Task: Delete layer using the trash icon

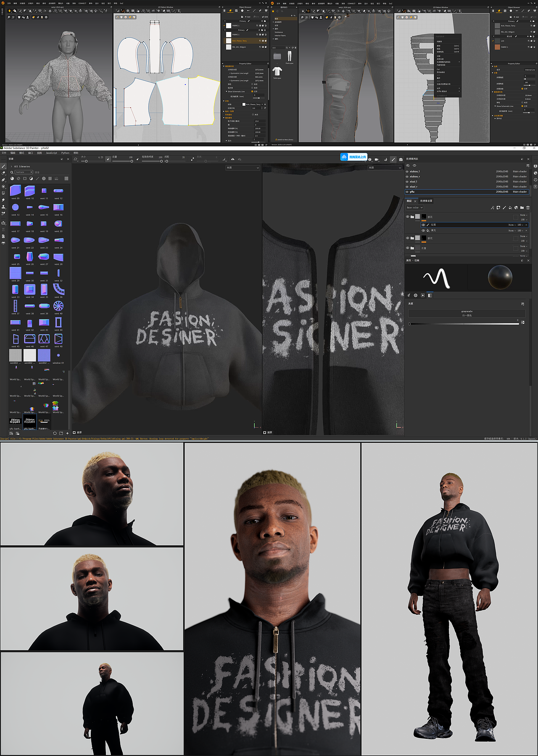Action: (x=528, y=208)
